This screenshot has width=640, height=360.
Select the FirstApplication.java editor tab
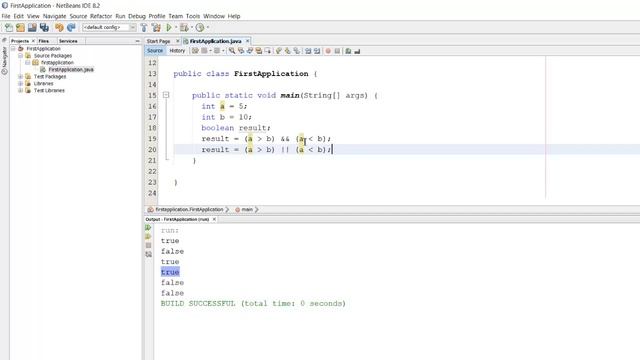pyautogui.click(x=216, y=41)
